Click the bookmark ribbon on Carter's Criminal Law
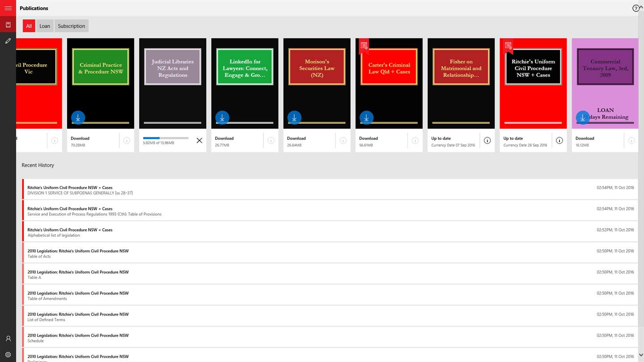644x362 pixels. [364, 46]
